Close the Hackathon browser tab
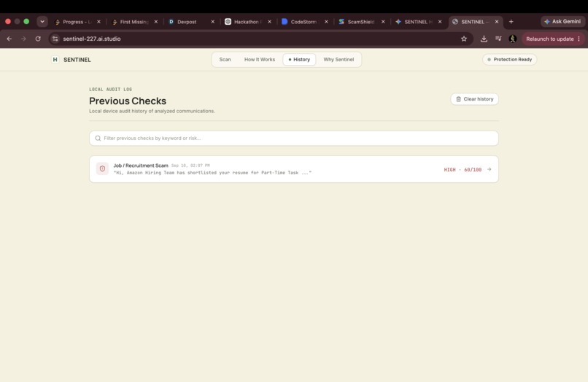This screenshot has width=588, height=382. pyautogui.click(x=269, y=22)
